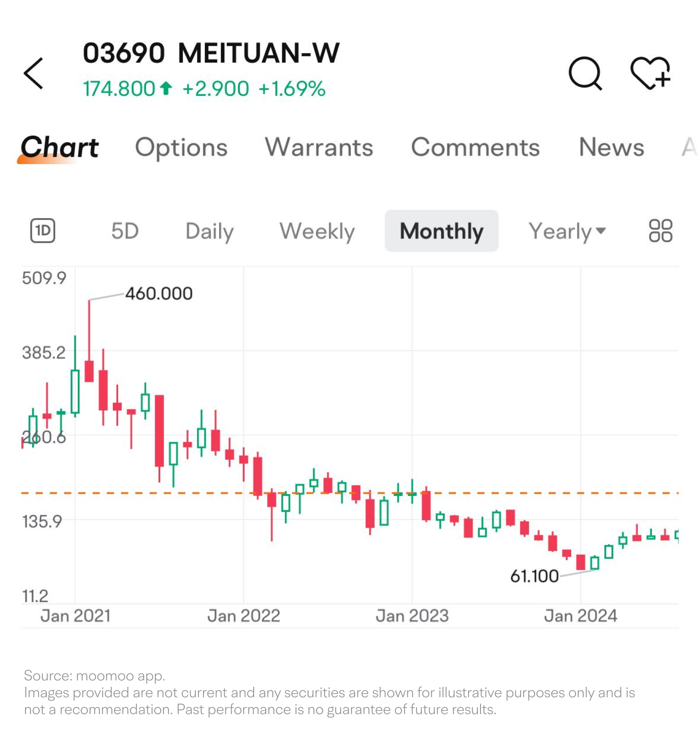
Task: Click the 61.100 low price marker
Action: 535,576
